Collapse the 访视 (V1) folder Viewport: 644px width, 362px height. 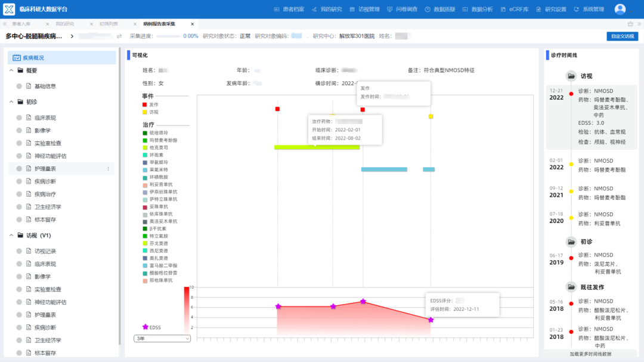pyautogui.click(x=11, y=235)
